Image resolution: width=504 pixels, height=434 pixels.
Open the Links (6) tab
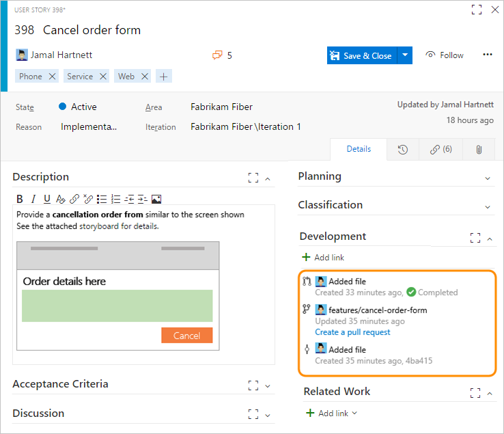(441, 149)
